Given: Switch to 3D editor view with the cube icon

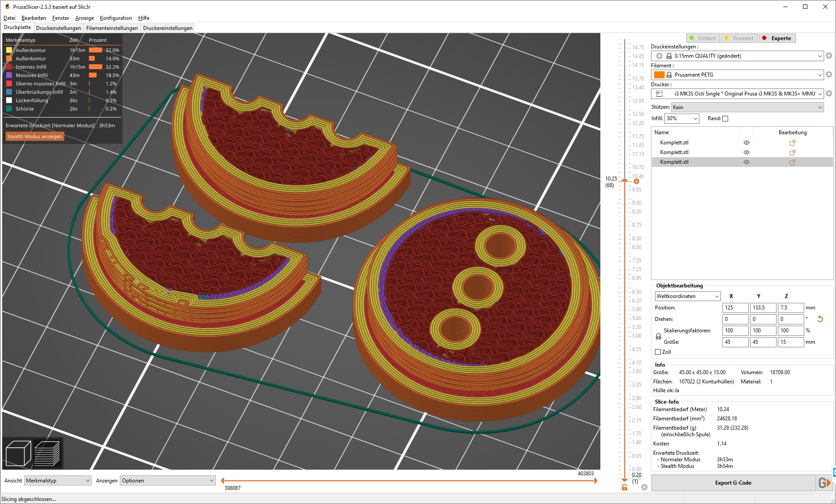Looking at the screenshot, I should [x=18, y=453].
